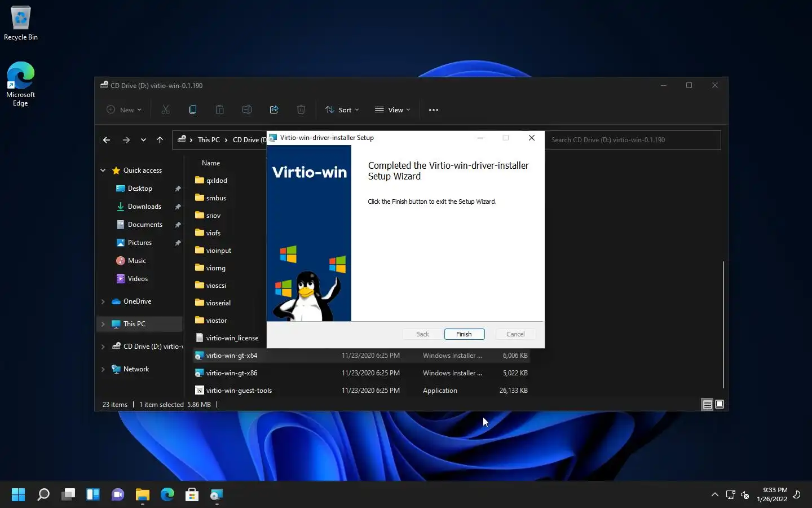Open the See more ellipsis menu
The height and width of the screenshot is (508, 812).
coord(434,110)
